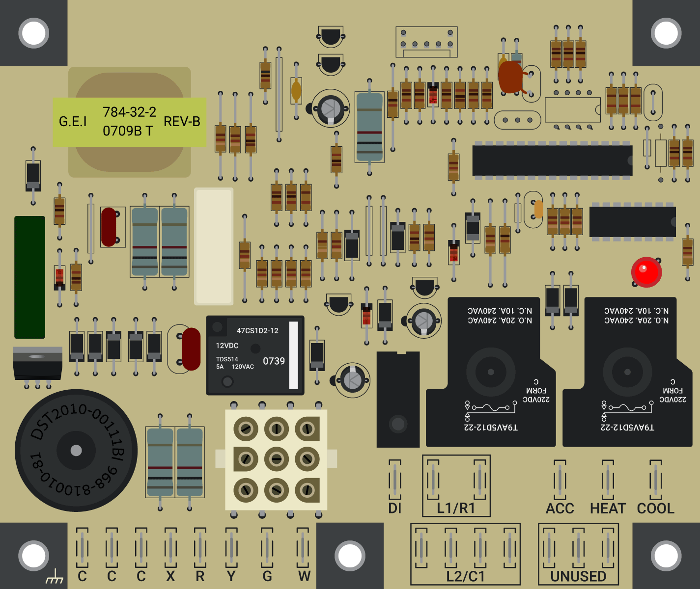Click the 0709B T date code
The height and width of the screenshot is (589, 700).
[x=128, y=131]
